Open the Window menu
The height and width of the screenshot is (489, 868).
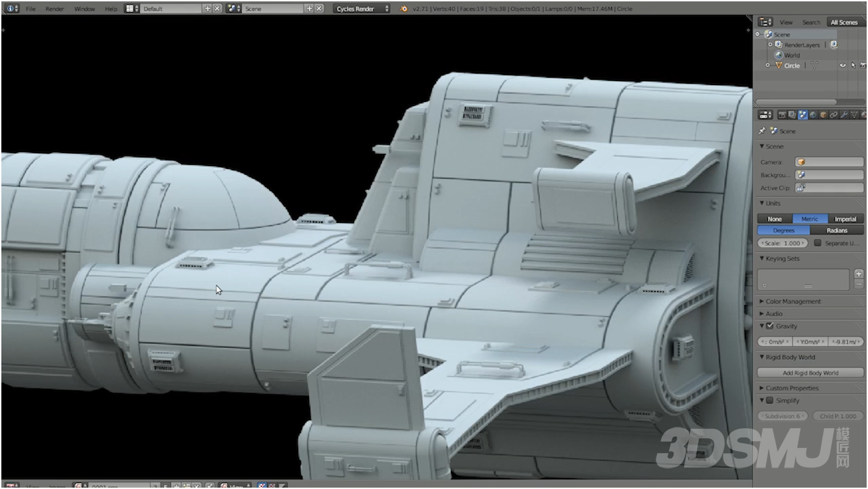[85, 9]
